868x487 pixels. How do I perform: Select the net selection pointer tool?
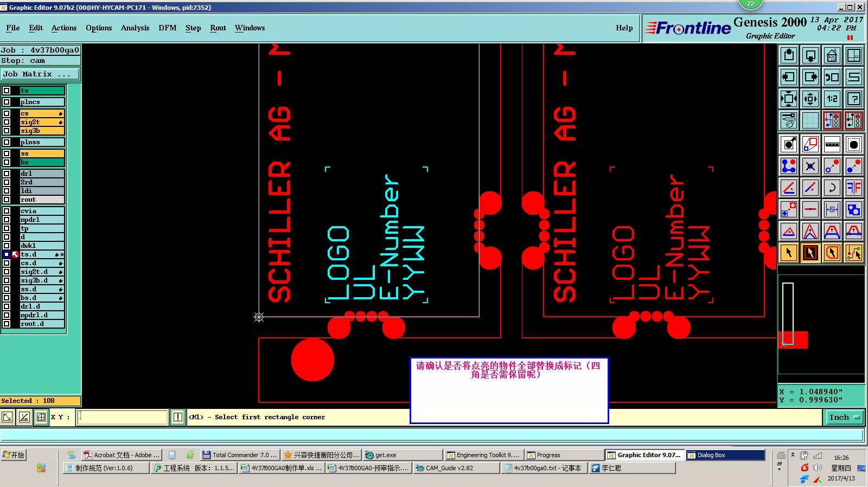pos(854,253)
